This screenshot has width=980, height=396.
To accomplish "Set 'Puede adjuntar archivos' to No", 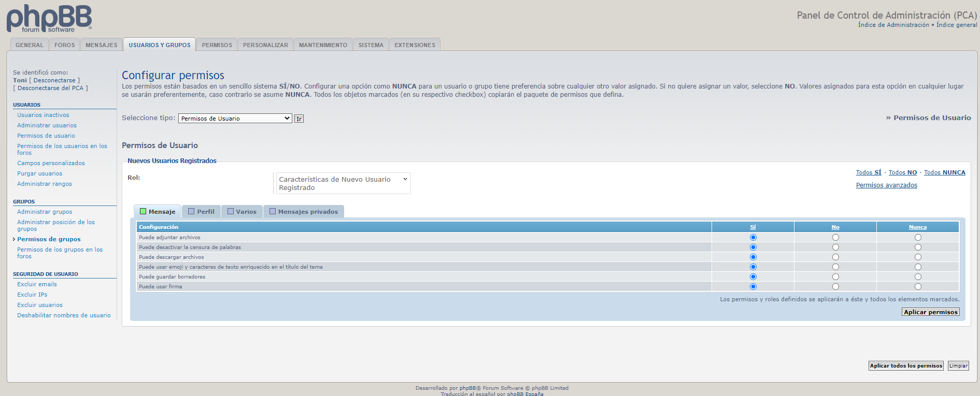I will 835,238.
